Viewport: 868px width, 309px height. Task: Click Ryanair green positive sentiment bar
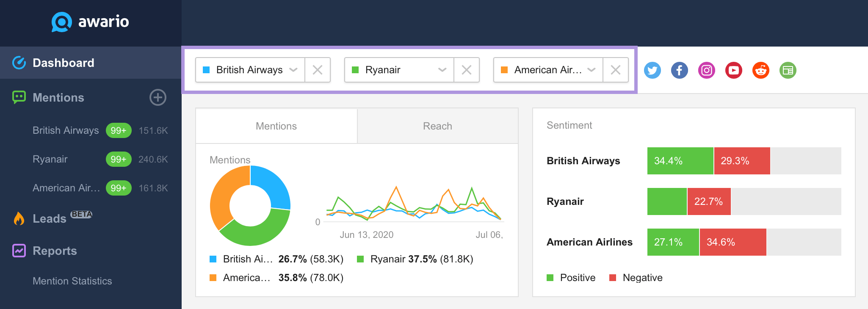coord(667,201)
